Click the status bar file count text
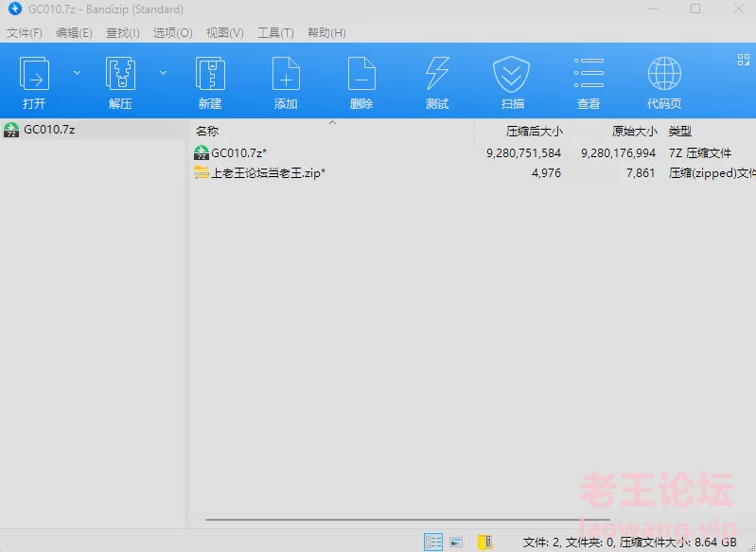Image resolution: width=756 pixels, height=552 pixels. tap(629, 542)
